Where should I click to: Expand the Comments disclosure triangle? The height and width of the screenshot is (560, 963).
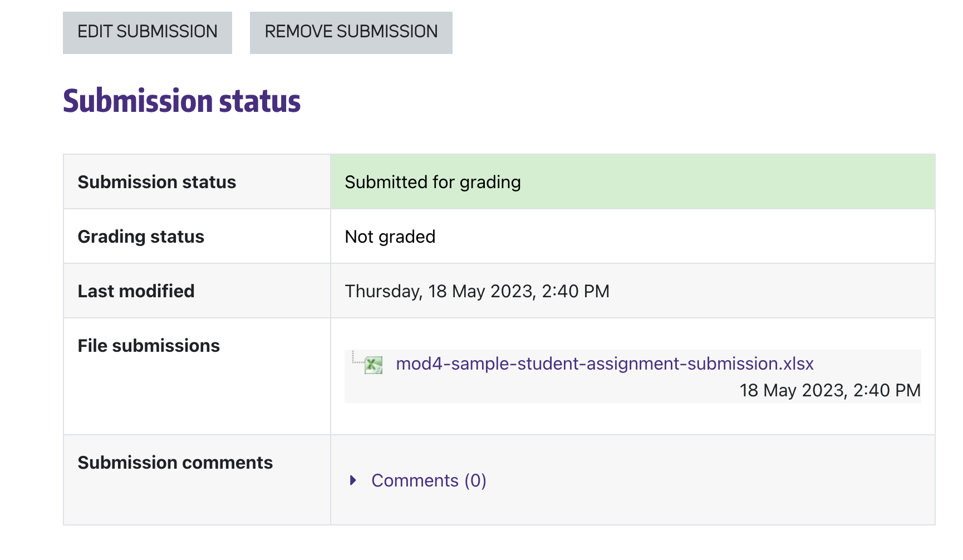click(x=353, y=480)
